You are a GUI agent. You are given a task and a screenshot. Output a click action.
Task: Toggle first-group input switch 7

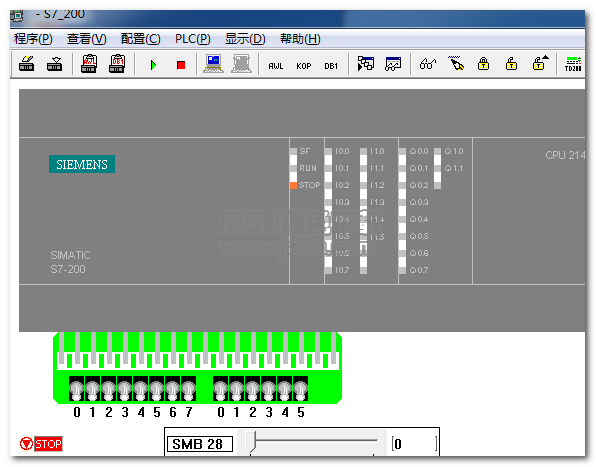pos(188,389)
